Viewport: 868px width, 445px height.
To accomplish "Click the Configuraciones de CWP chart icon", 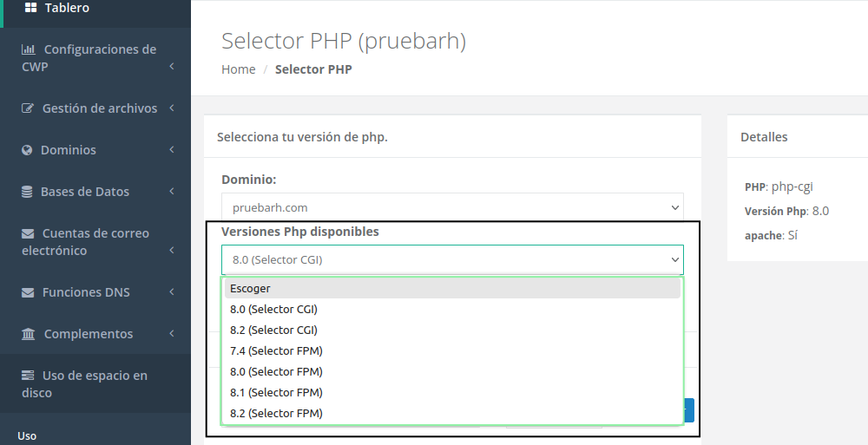I will coord(29,49).
